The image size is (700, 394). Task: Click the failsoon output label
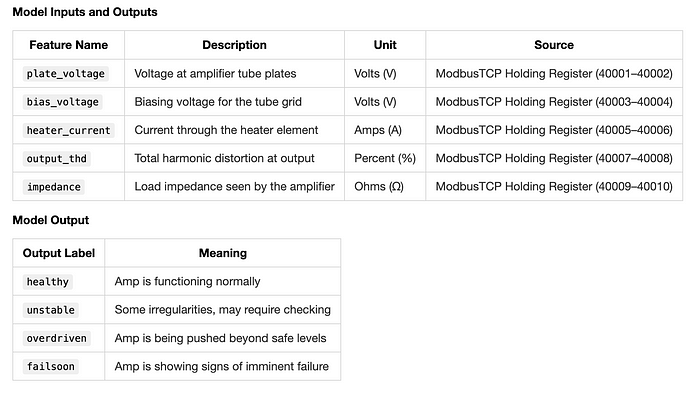[50, 366]
